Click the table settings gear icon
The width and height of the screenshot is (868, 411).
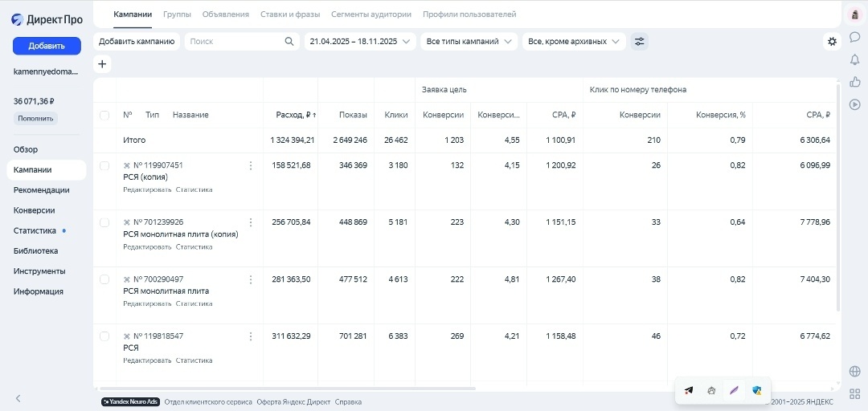832,41
